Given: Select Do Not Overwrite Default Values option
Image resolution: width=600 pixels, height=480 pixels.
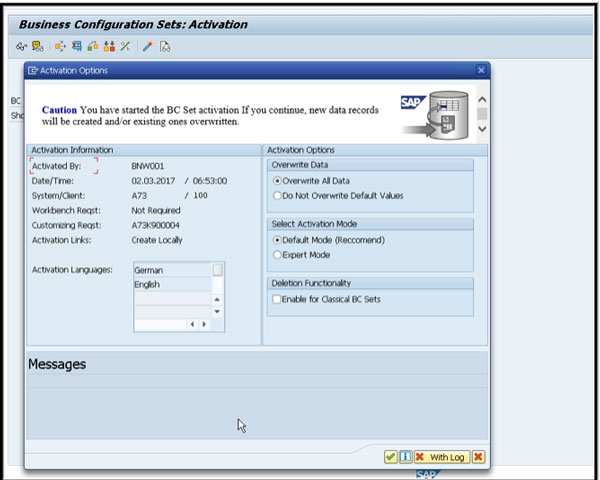Looking at the screenshot, I should 277,196.
